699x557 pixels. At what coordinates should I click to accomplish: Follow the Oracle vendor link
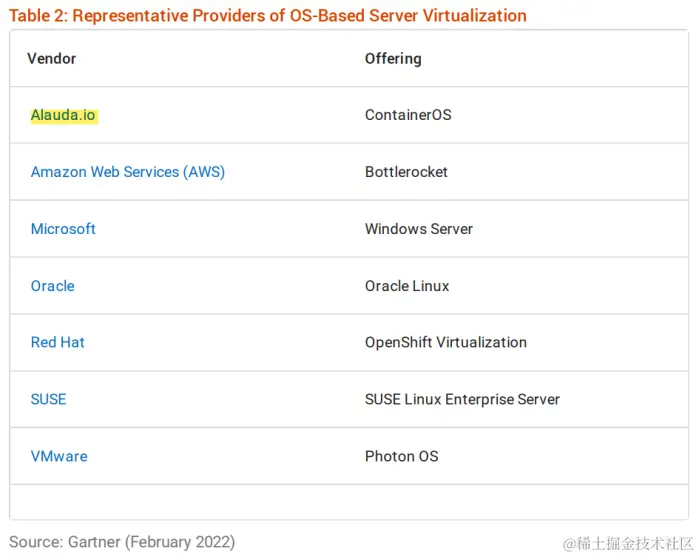(53, 286)
